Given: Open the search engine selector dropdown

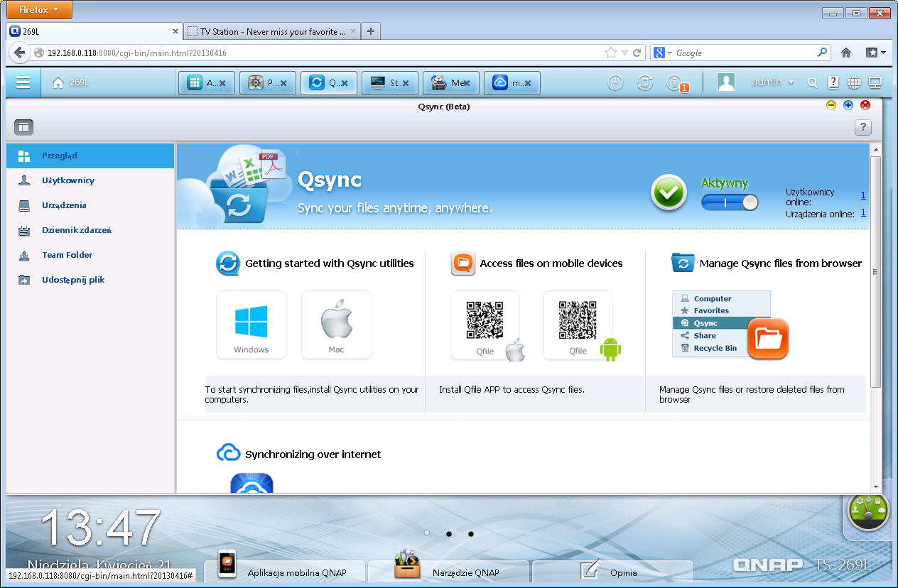Looking at the screenshot, I should point(661,53).
